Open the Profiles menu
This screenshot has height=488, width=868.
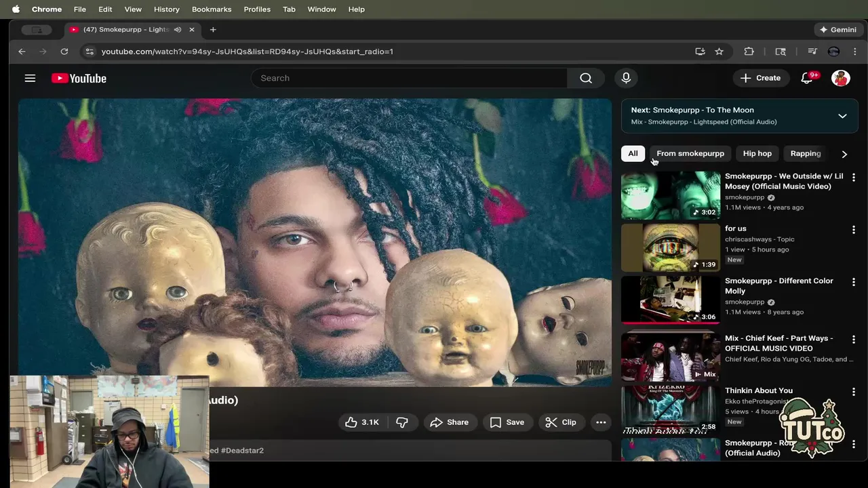[257, 9]
